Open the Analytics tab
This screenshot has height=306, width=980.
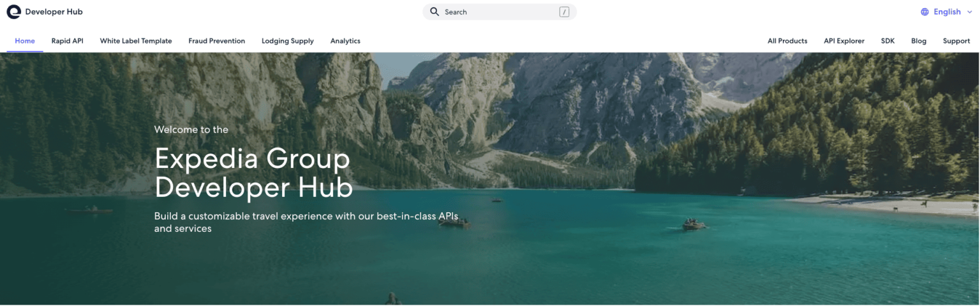(x=345, y=41)
